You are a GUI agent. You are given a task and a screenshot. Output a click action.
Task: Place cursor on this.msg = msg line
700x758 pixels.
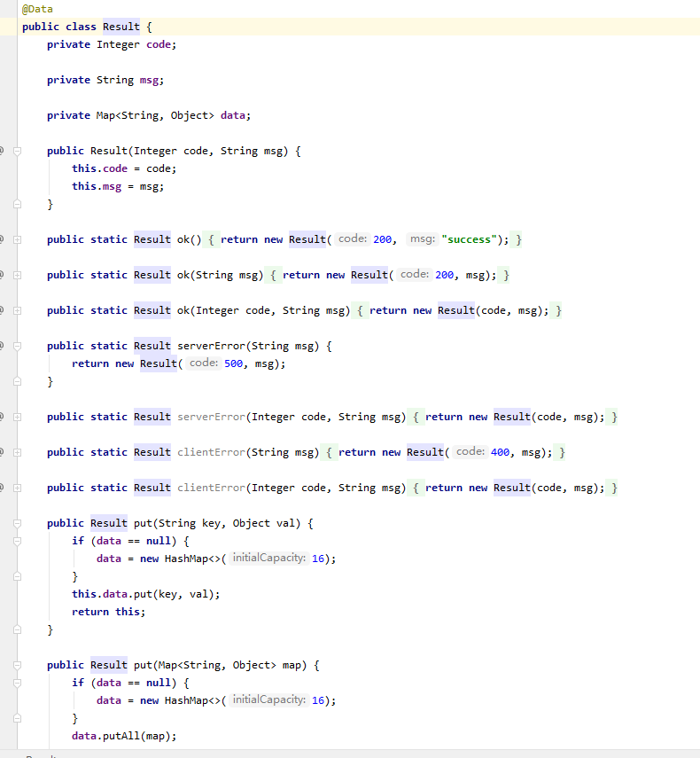118,186
